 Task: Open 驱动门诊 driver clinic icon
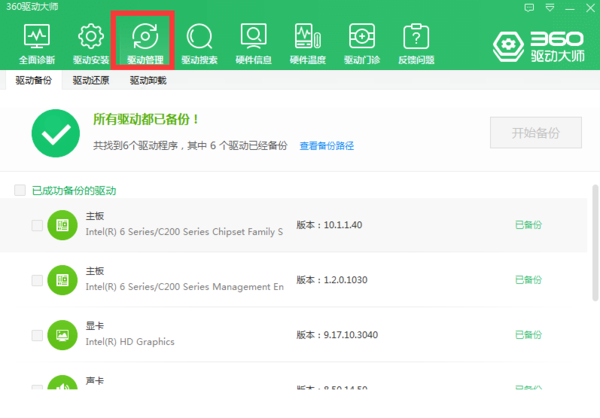(x=361, y=40)
